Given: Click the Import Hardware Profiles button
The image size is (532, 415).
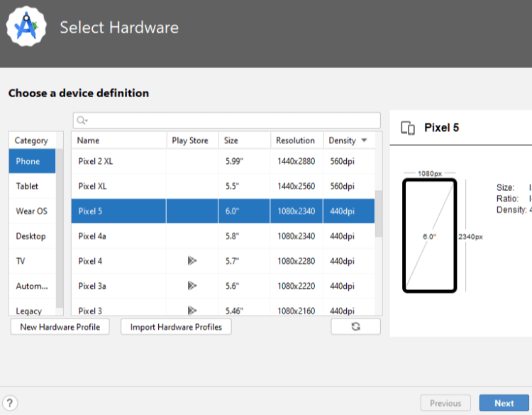Looking at the screenshot, I should pos(176,327).
